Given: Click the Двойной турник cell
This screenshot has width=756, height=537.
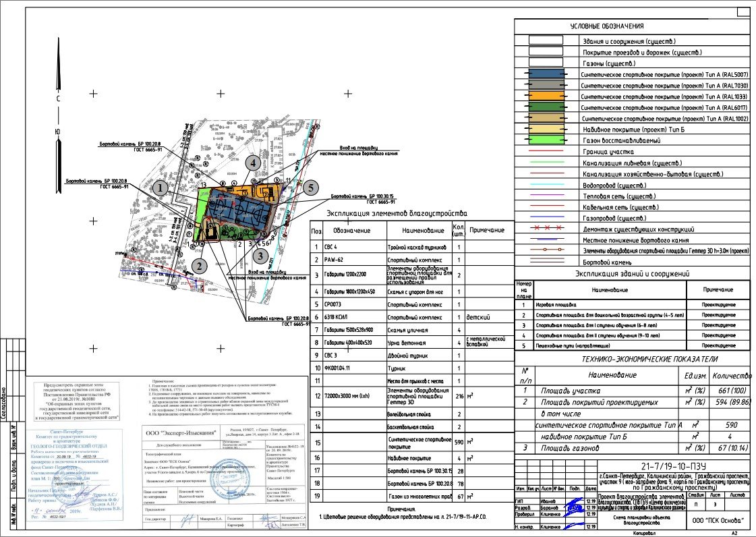Looking at the screenshot, I should click(419, 355).
